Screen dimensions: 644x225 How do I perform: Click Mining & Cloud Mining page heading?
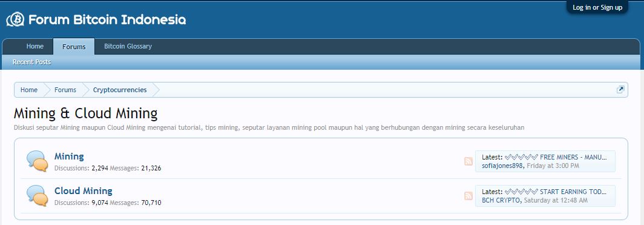click(85, 113)
